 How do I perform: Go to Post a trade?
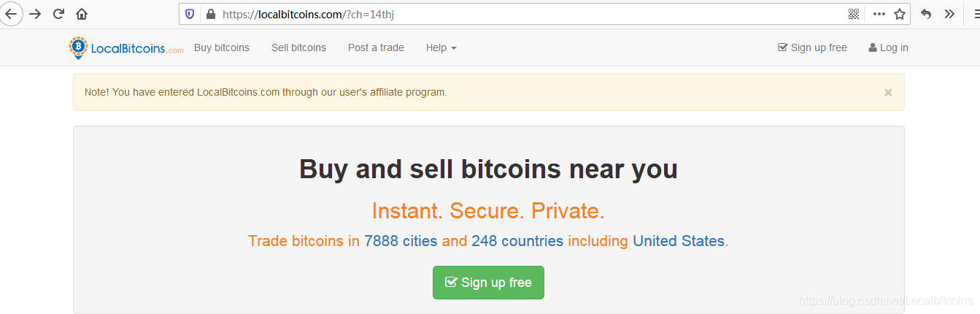376,47
